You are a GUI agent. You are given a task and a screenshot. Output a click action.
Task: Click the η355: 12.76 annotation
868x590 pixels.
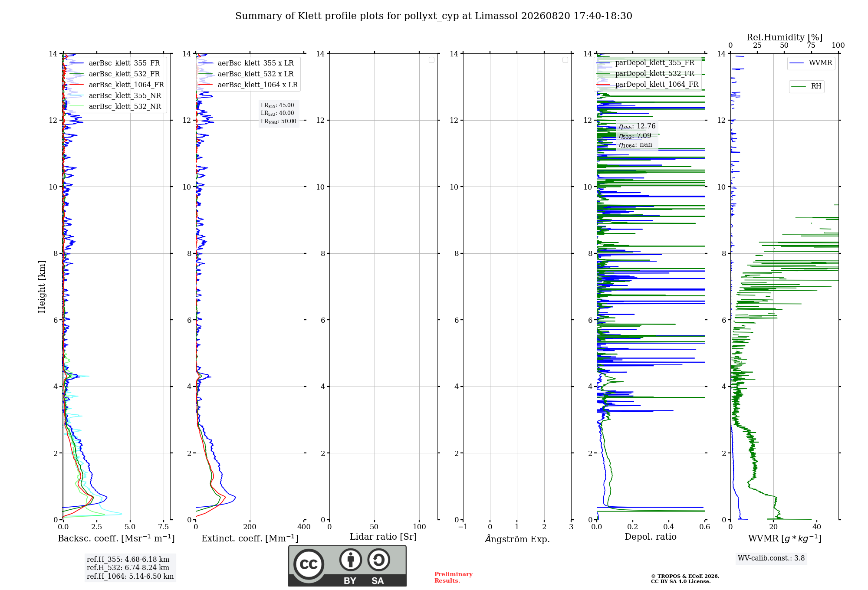coord(637,126)
